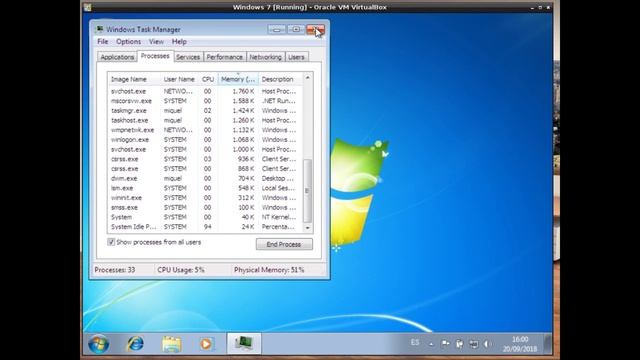
Task: Select csrss.exe row using 868 K
Action: [x=205, y=169]
